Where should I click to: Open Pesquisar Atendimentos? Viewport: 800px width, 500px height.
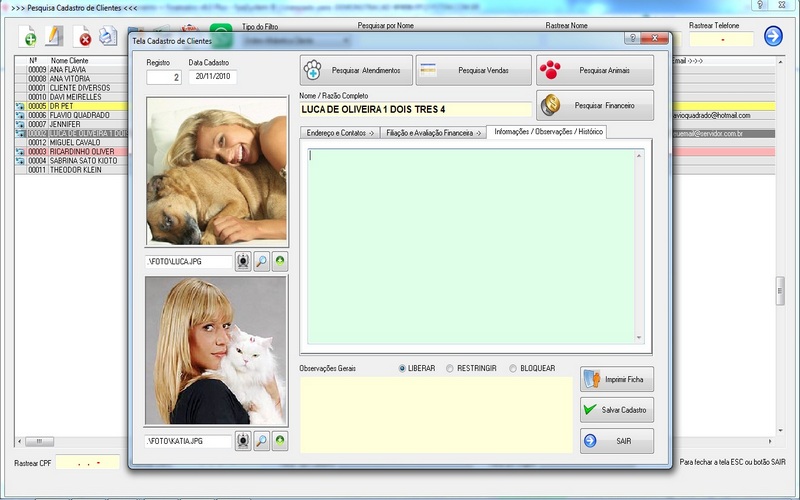coord(356,70)
